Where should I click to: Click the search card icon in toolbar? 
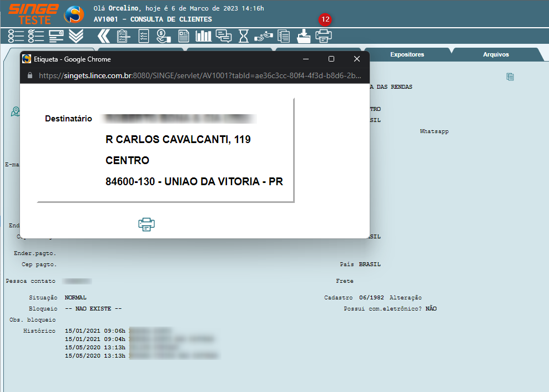click(56, 37)
